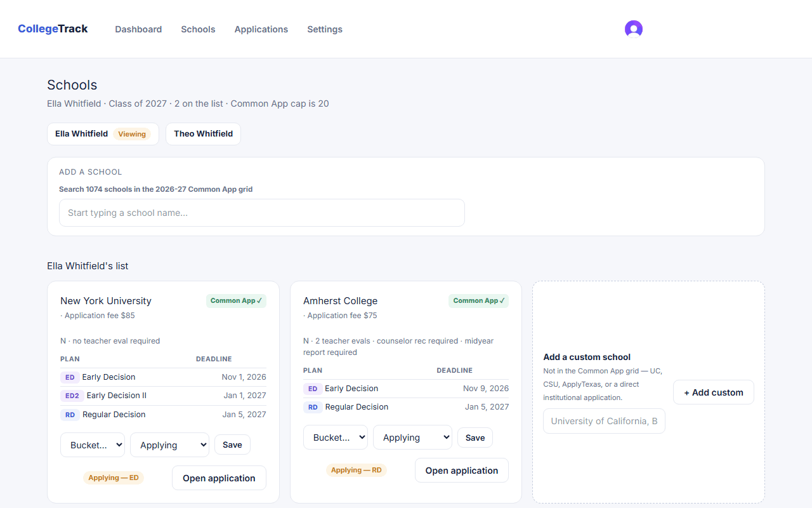Click the Add a custom school heading
The height and width of the screenshot is (508, 812).
[587, 357]
